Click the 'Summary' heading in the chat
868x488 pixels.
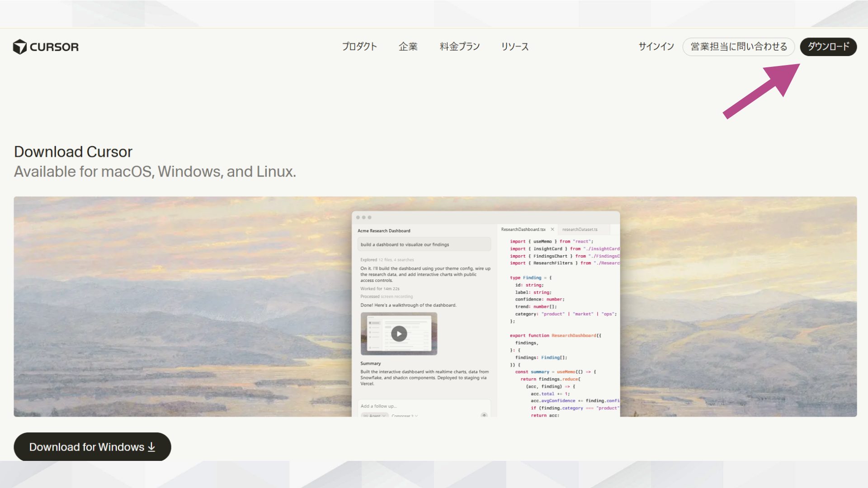[370, 364]
